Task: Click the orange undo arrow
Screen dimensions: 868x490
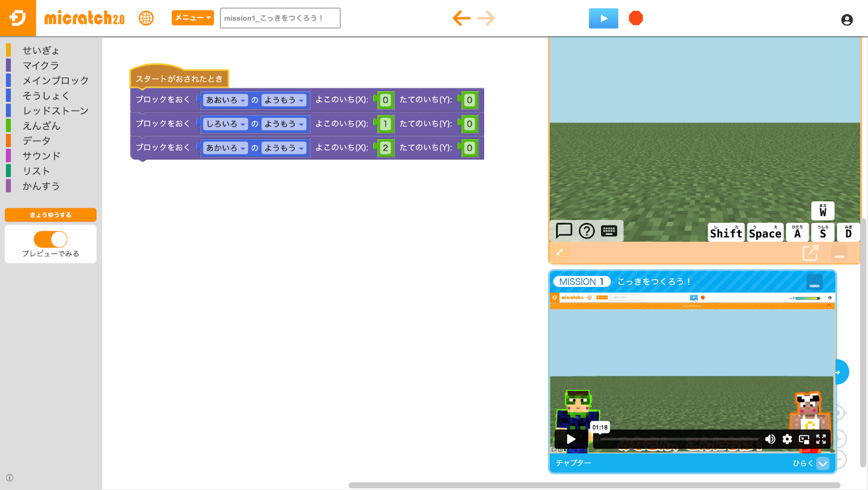Action: coord(461,18)
